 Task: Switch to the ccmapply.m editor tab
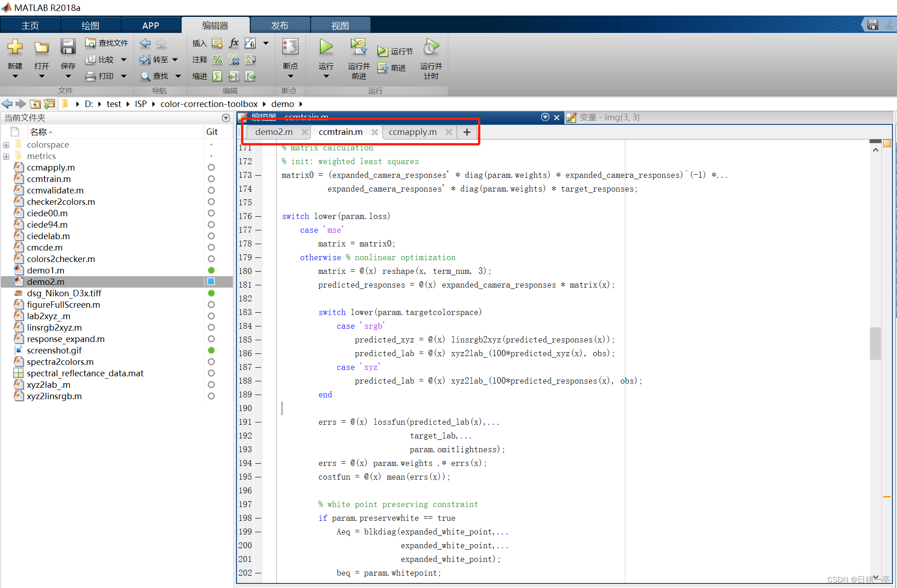pos(413,132)
